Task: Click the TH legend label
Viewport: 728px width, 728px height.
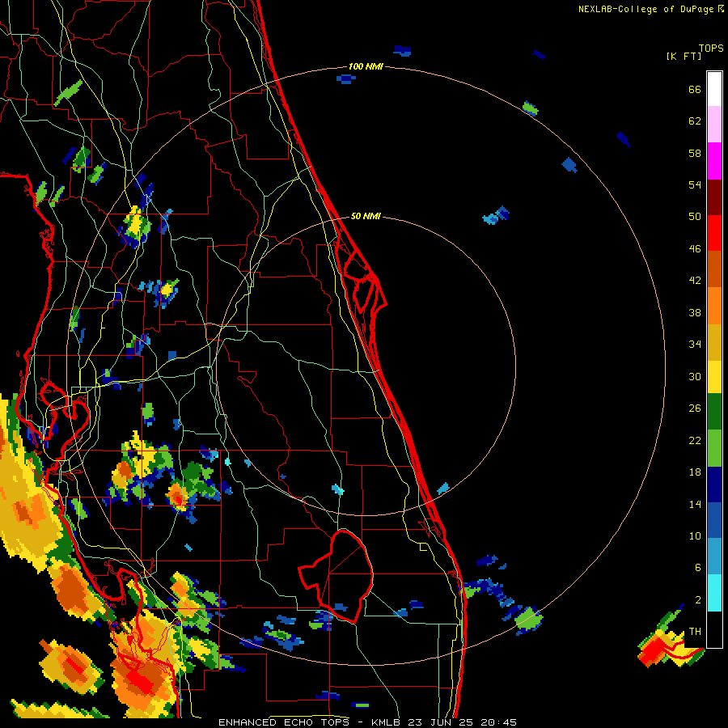Action: [695, 632]
